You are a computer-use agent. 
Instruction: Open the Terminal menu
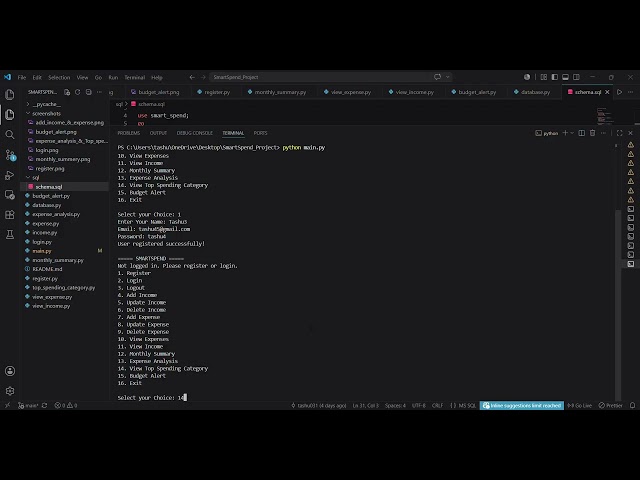[x=135, y=77]
